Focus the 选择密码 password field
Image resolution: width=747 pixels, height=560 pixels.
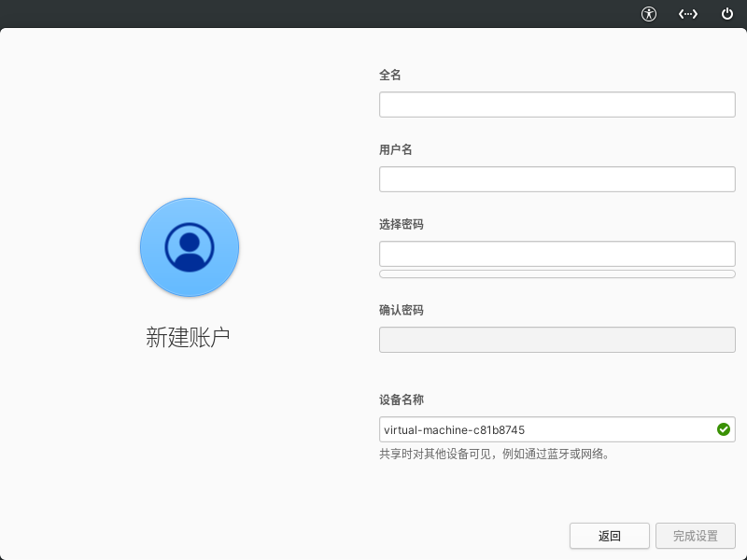point(557,254)
